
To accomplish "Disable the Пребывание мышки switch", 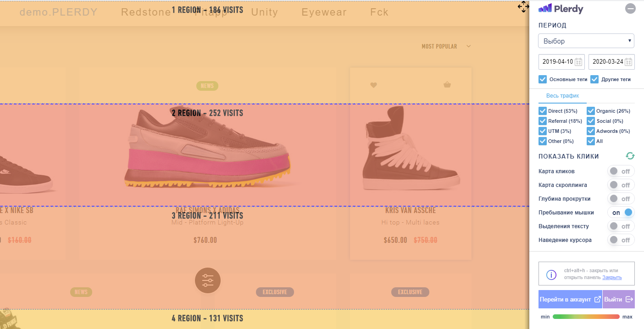I will [621, 213].
